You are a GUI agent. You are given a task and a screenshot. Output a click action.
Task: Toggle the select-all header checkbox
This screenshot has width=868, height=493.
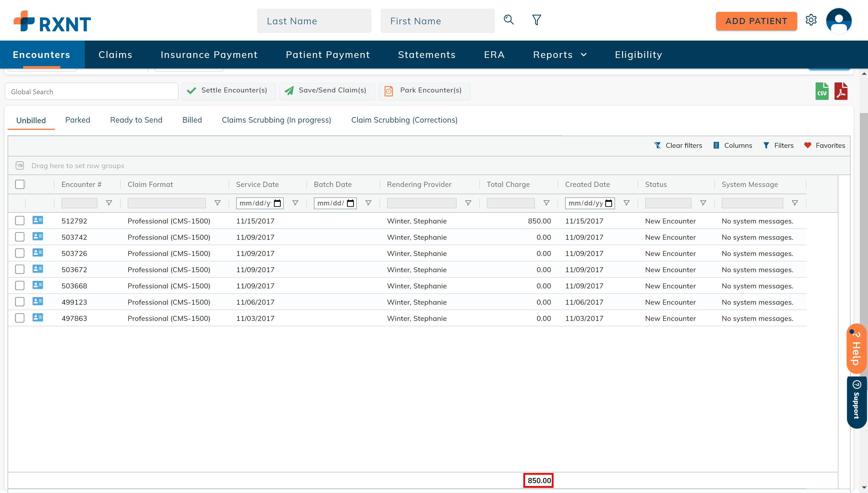pos(20,184)
